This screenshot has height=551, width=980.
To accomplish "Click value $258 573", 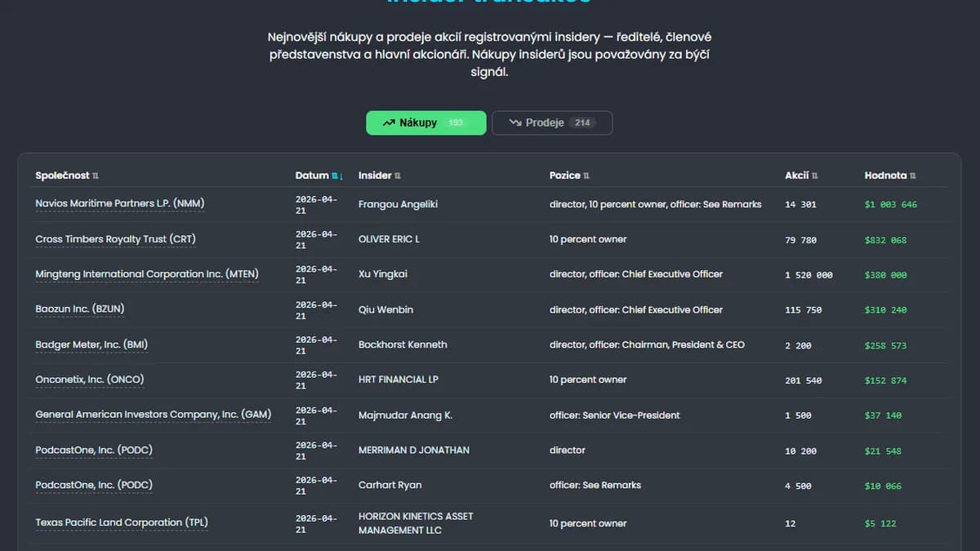I will (x=885, y=345).
